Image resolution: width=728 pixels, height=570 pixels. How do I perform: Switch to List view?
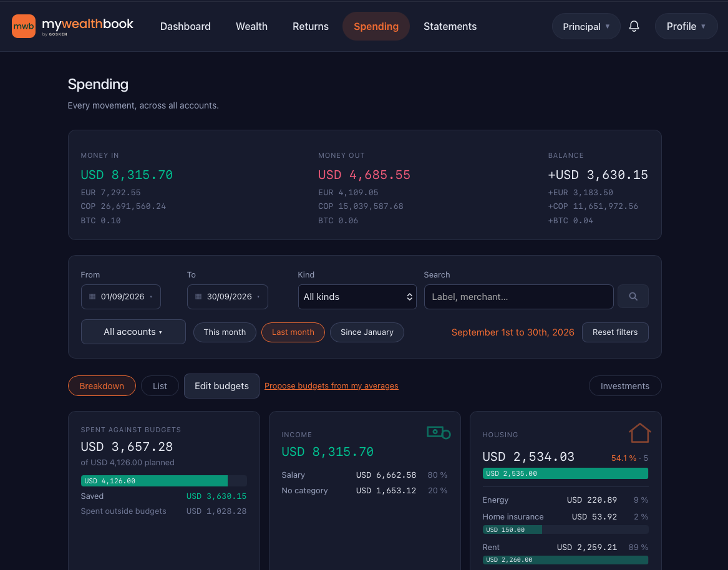[160, 386]
